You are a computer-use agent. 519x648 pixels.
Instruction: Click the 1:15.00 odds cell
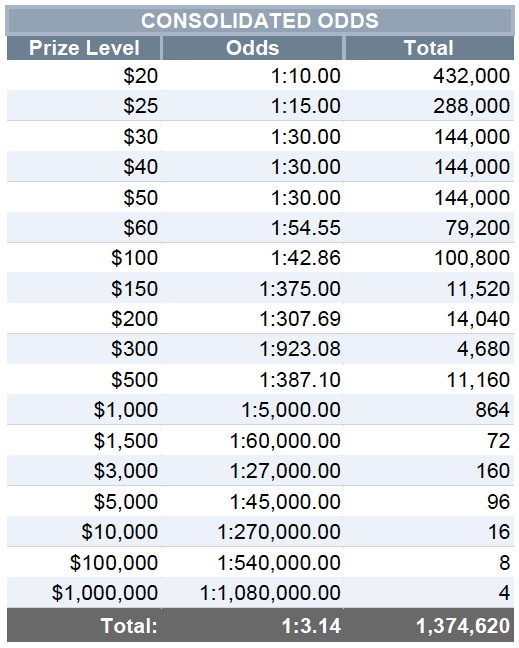tap(252, 106)
